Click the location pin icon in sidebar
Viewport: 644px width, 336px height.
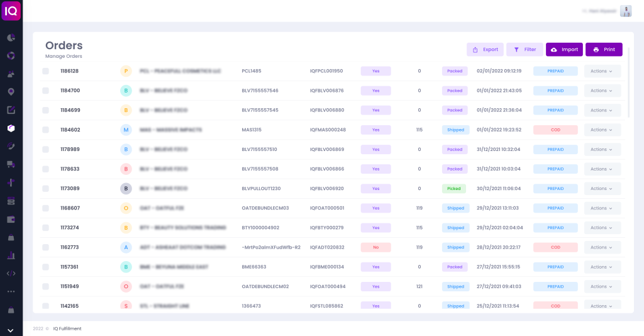pyautogui.click(x=11, y=92)
